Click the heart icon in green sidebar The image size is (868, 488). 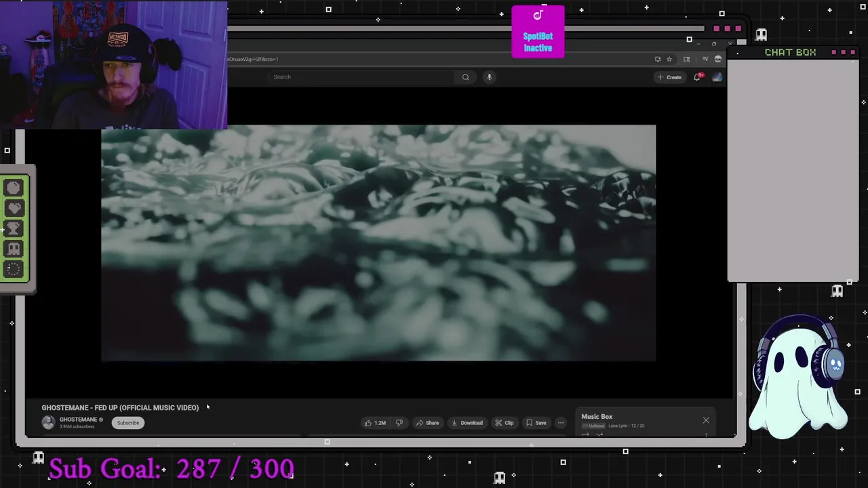(14, 208)
